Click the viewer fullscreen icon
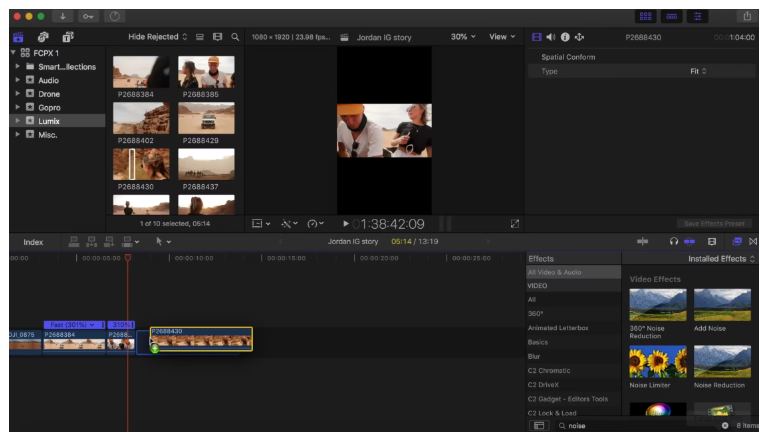The height and width of the screenshot is (438, 766). (x=514, y=224)
